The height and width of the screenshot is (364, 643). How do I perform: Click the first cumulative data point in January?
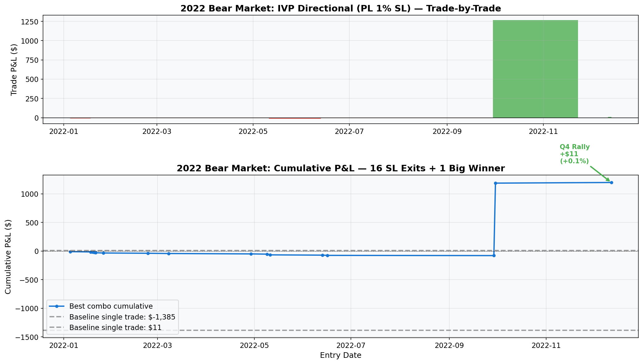70,252
